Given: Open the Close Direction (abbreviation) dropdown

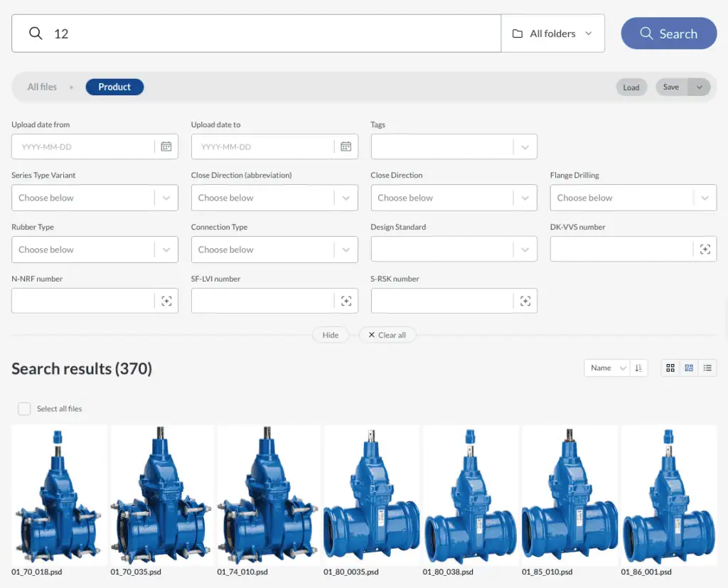Looking at the screenshot, I should point(274,198).
